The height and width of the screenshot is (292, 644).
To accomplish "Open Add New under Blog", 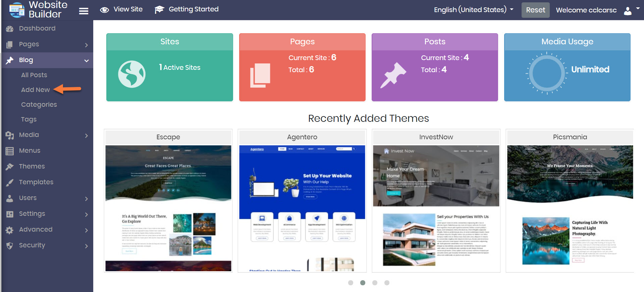I will [35, 90].
